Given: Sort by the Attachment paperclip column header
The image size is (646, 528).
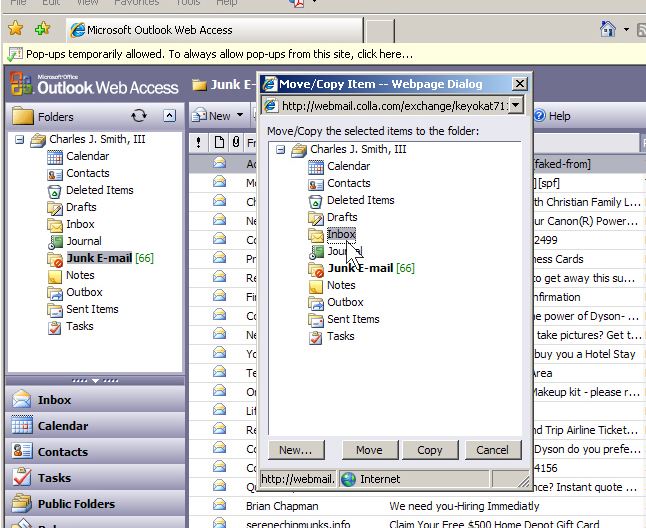Looking at the screenshot, I should [x=236, y=143].
